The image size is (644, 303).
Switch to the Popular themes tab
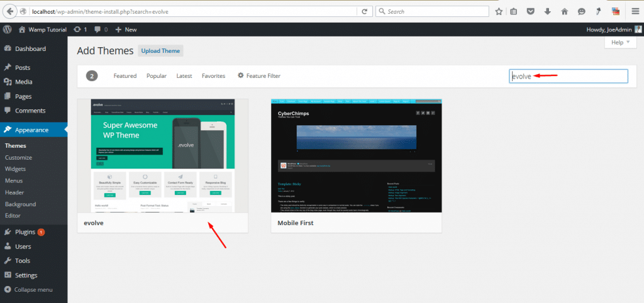[157, 76]
